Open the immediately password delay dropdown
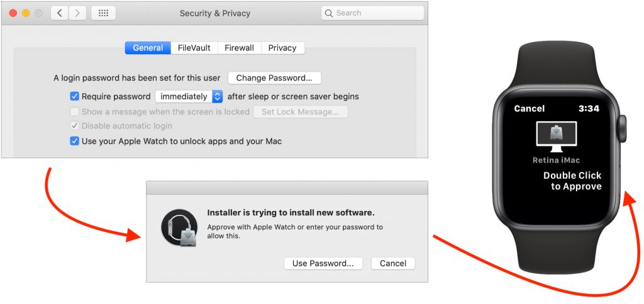Viewport: 644px width, 304px height. [189, 97]
